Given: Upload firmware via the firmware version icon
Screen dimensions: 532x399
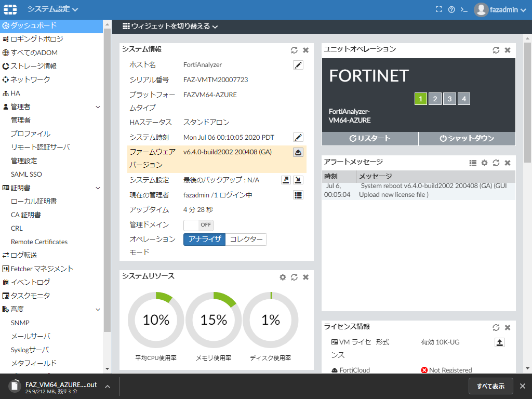Looking at the screenshot, I should [298, 152].
